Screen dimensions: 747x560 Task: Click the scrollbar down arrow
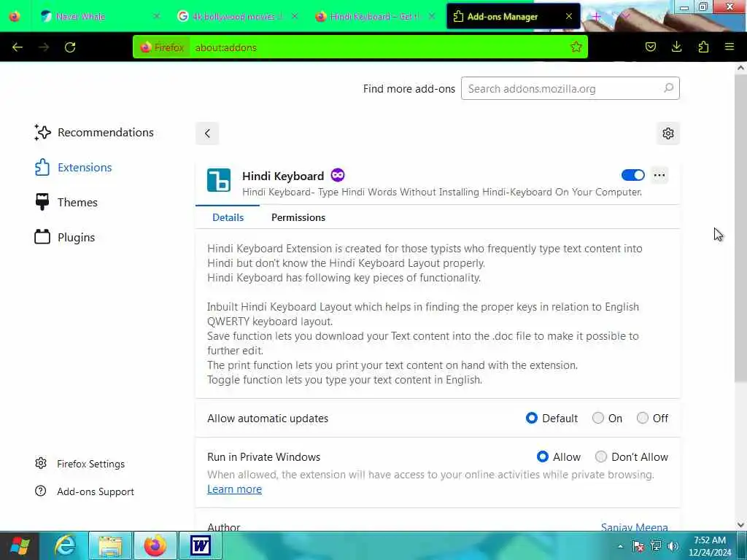click(740, 525)
